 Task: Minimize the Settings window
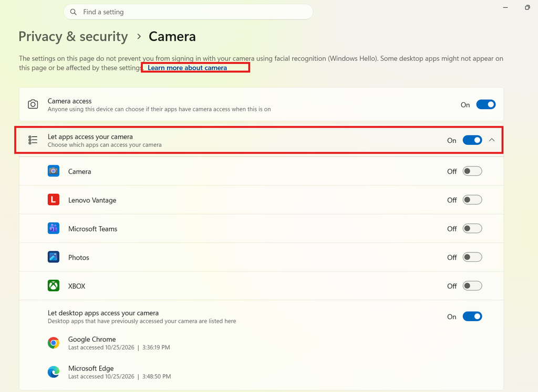point(505,7)
